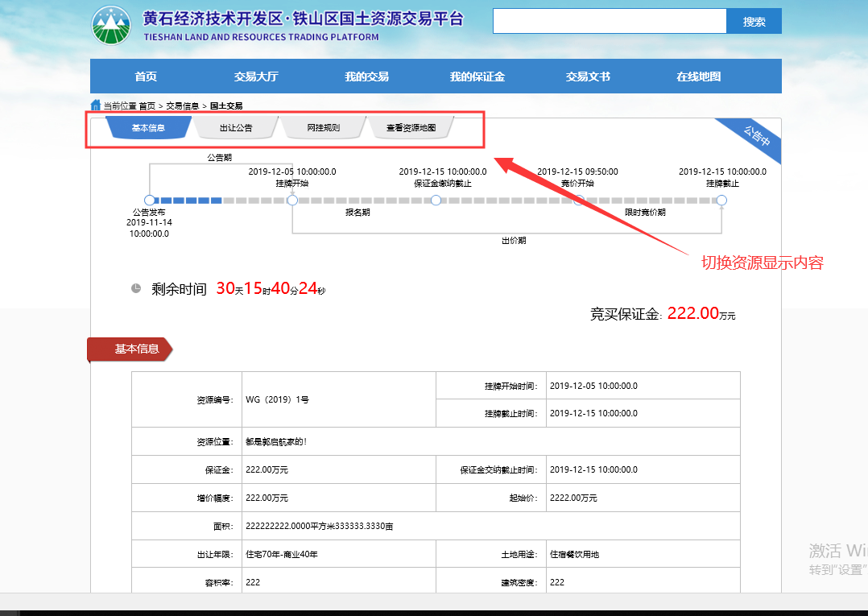The width and height of the screenshot is (868, 616).
Task: Go to 交易大厅 in the navigation bar
Action: (x=256, y=76)
